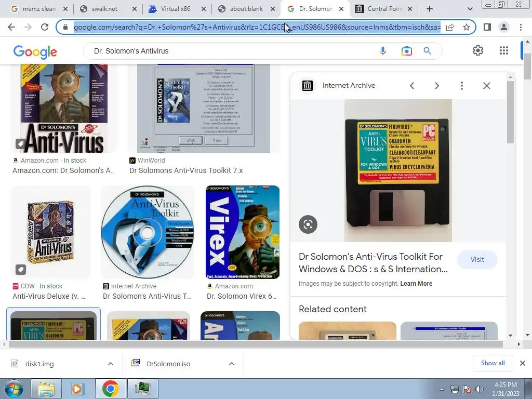Go back using the browser back arrow
Image resolution: width=532 pixels, height=399 pixels.
click(x=11, y=27)
